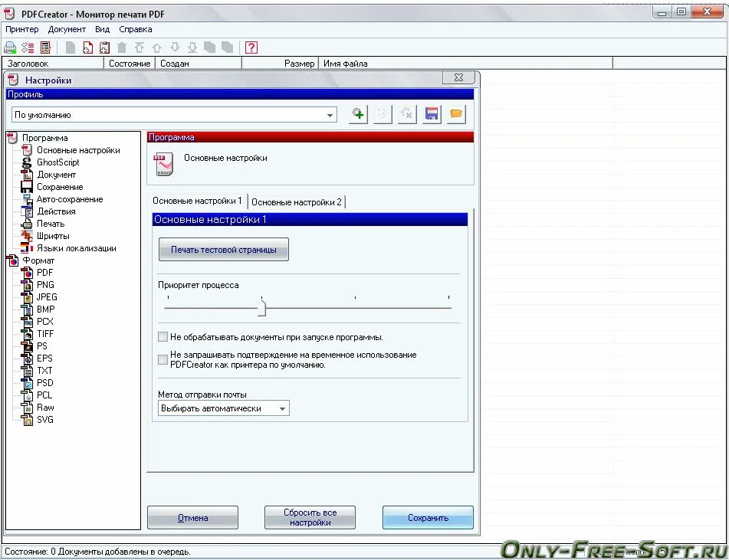Select the TXT format tree item
Image resolution: width=729 pixels, height=560 pixels.
click(x=44, y=371)
